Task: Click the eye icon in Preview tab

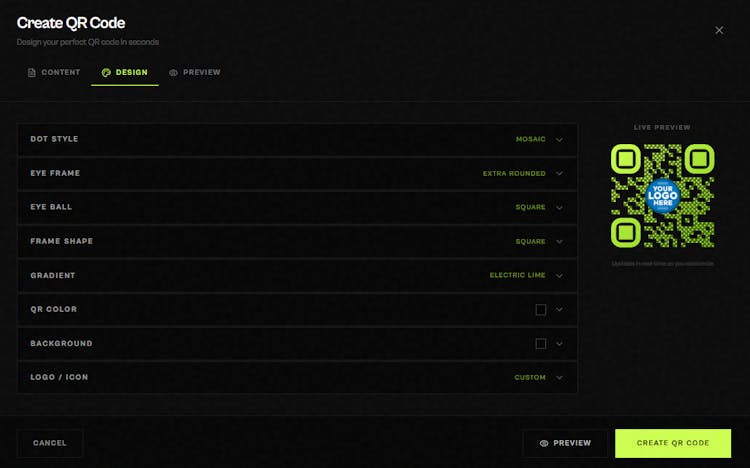Action: 174,72
